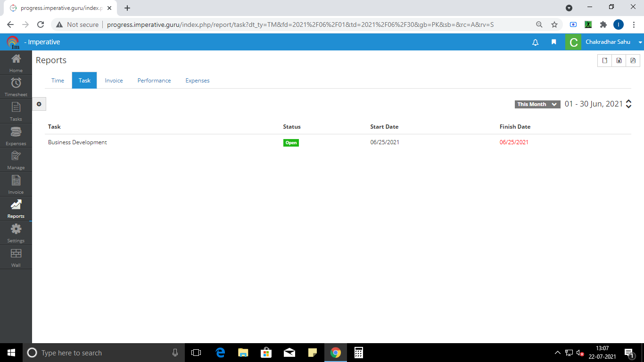Open the Chakradhar Sahu user menu arrow
The image size is (644, 362).
(640, 42)
